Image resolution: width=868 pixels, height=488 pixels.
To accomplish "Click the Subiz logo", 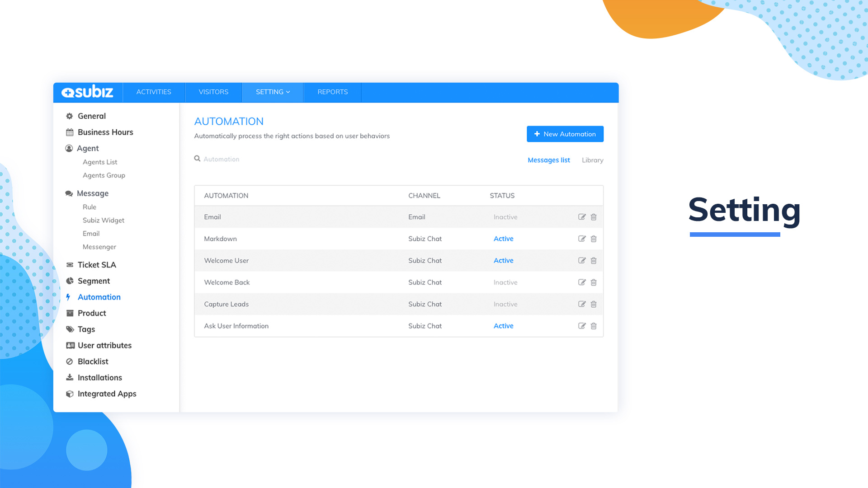I will coord(88,92).
